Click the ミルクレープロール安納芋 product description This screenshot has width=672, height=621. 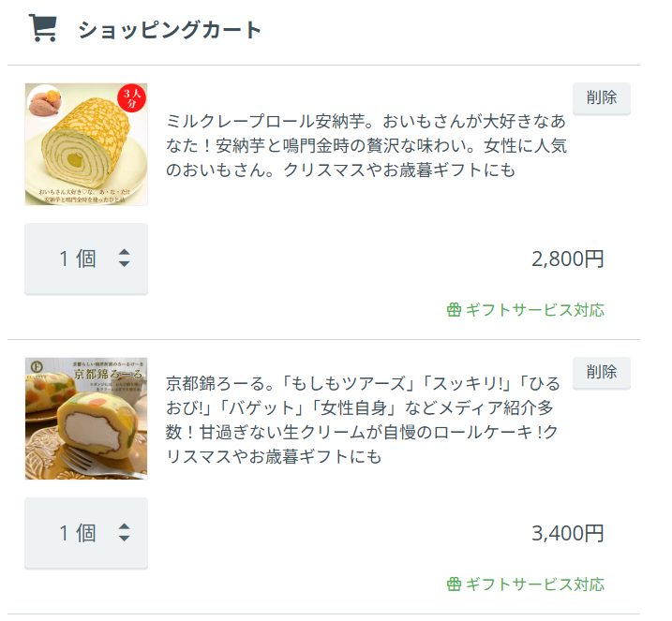tap(366, 146)
